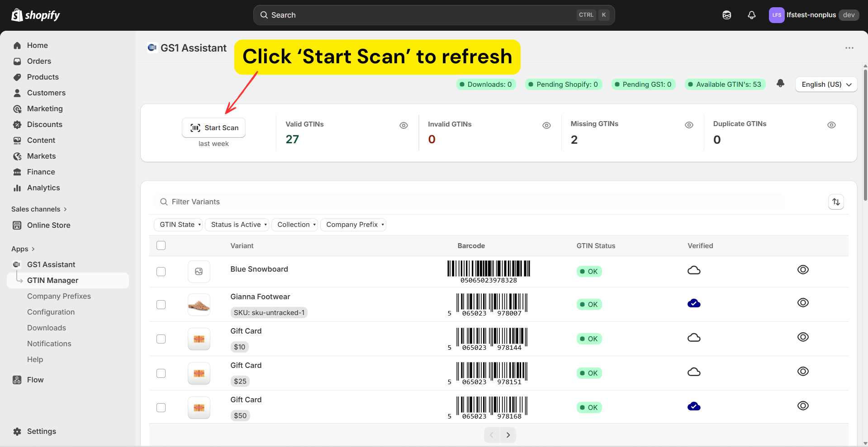Open Home in the sidebar
Viewport: 868px width, 447px height.
click(68, 45)
